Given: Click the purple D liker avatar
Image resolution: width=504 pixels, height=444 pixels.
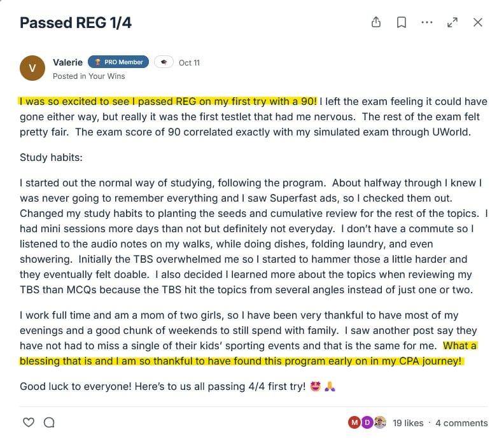Looking at the screenshot, I should pos(366,422).
